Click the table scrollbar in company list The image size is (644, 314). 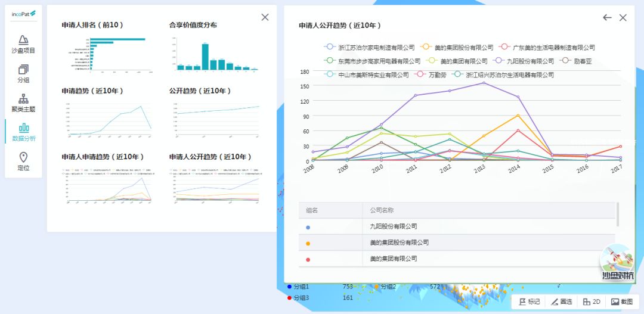[618, 214]
